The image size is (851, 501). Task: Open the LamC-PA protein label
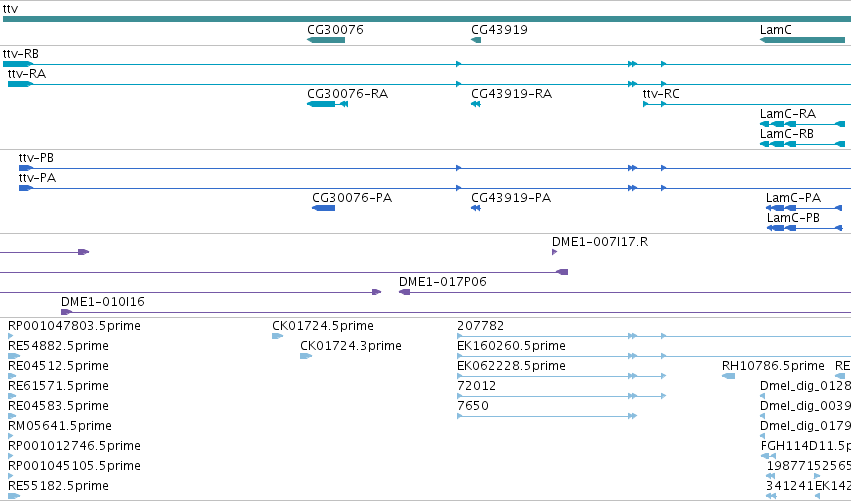[793, 198]
